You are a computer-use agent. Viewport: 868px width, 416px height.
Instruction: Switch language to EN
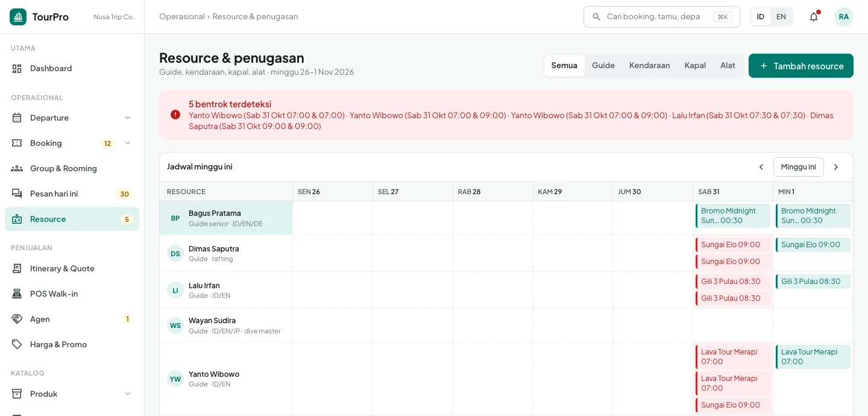coord(781,17)
